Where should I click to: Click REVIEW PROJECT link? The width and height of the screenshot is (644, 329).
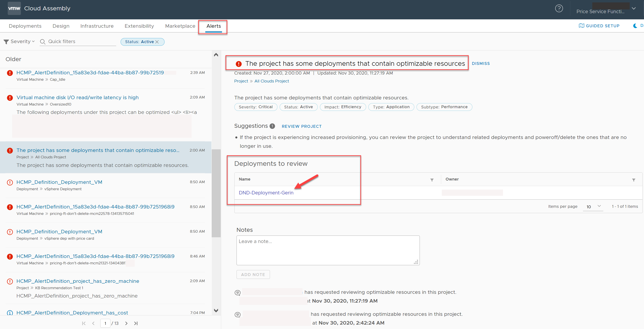pyautogui.click(x=301, y=126)
